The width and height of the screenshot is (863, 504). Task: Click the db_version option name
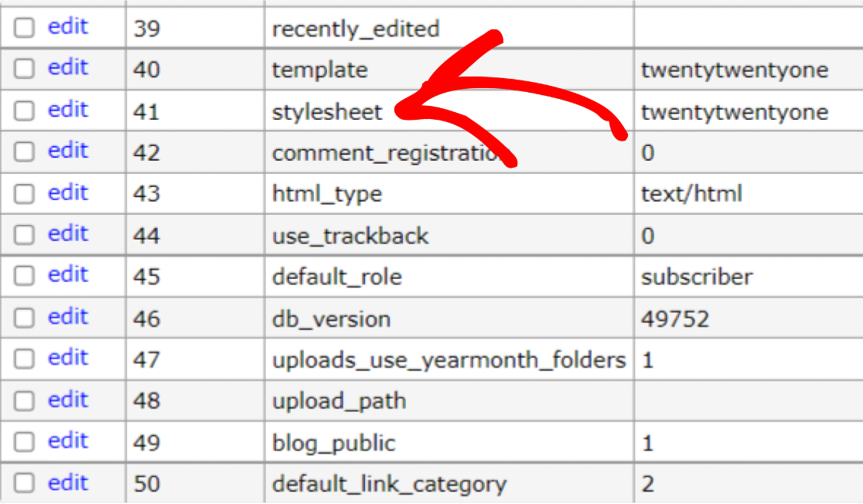coord(331,319)
